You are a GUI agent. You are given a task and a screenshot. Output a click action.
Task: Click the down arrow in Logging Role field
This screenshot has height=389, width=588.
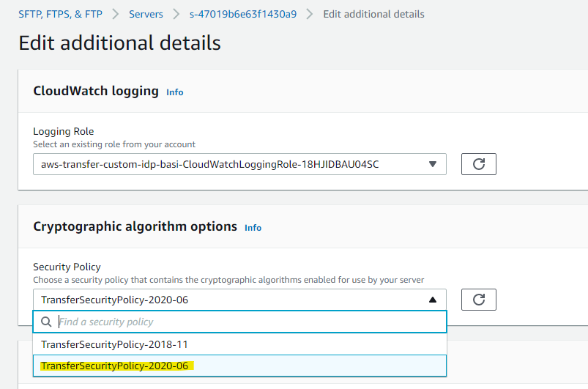[x=432, y=164]
